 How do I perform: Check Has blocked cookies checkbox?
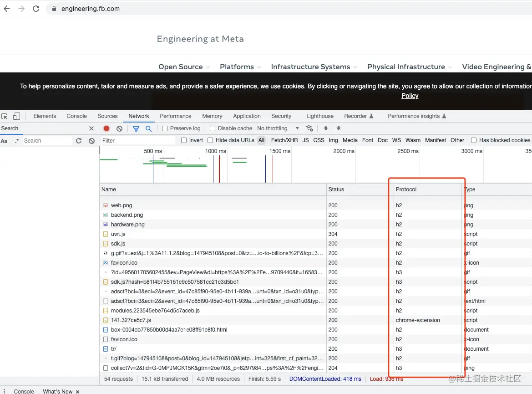(474, 140)
